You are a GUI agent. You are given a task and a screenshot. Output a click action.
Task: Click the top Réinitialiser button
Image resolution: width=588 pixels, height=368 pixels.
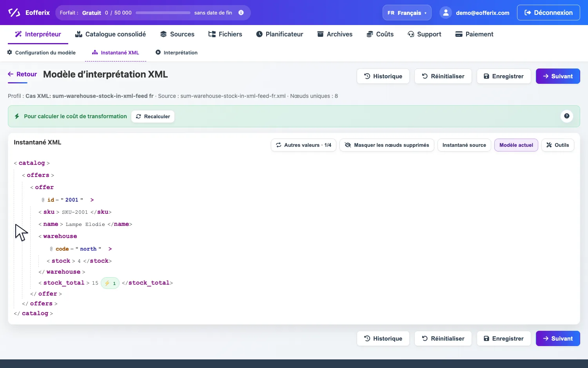[x=443, y=76]
